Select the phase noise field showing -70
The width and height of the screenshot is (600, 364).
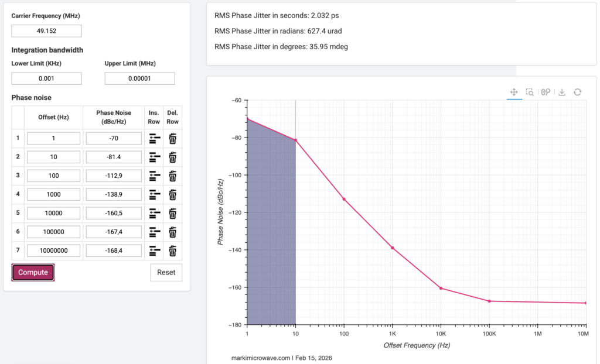point(114,139)
